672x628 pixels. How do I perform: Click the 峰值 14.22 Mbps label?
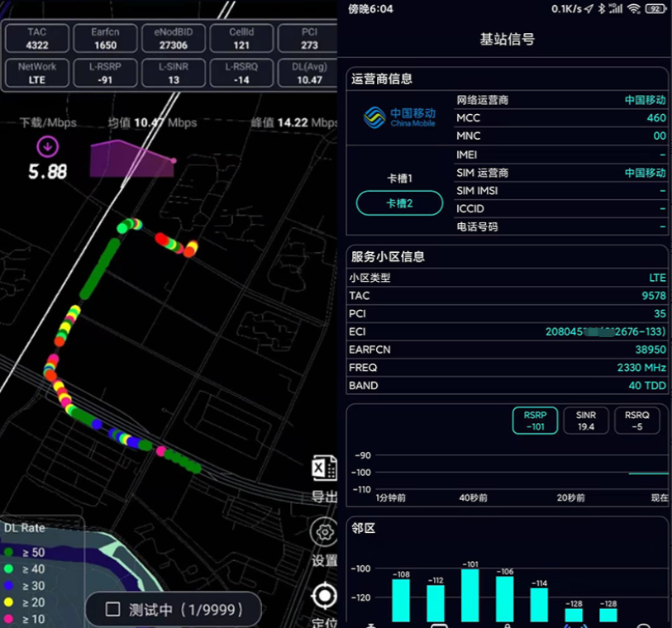click(294, 123)
